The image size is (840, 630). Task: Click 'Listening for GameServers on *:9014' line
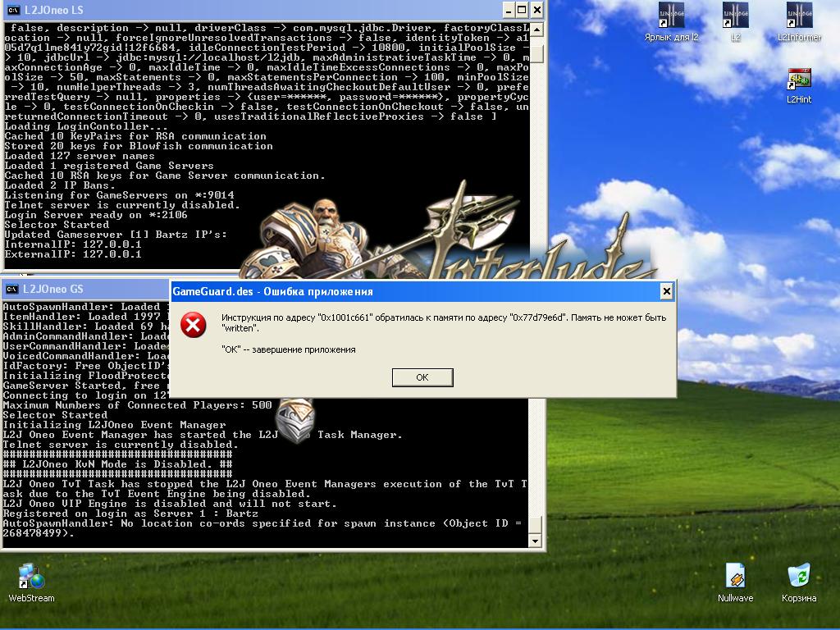coord(119,195)
